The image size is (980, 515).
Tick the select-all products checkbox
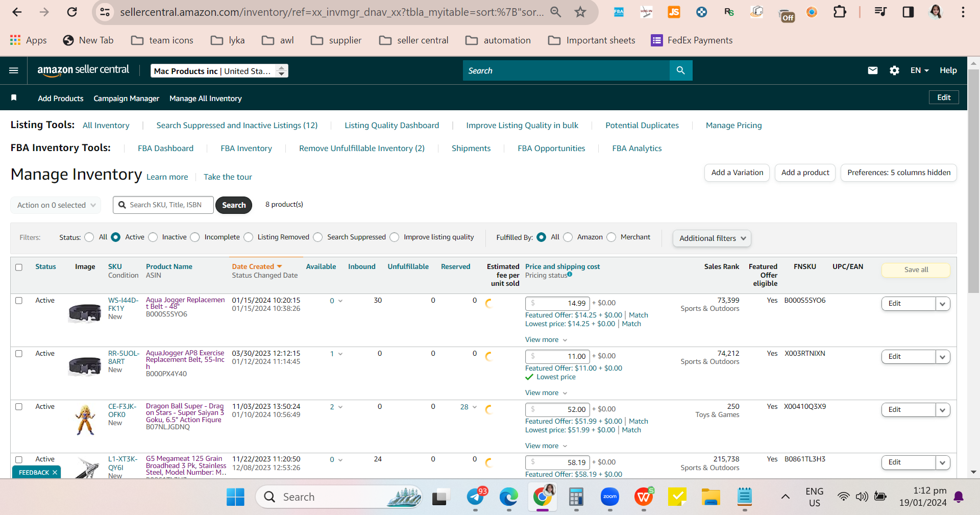coord(19,267)
